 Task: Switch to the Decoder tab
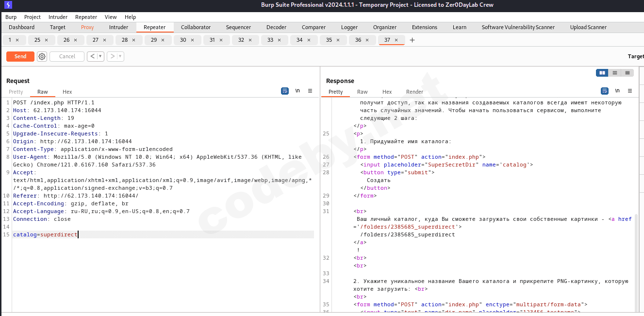[x=276, y=27]
